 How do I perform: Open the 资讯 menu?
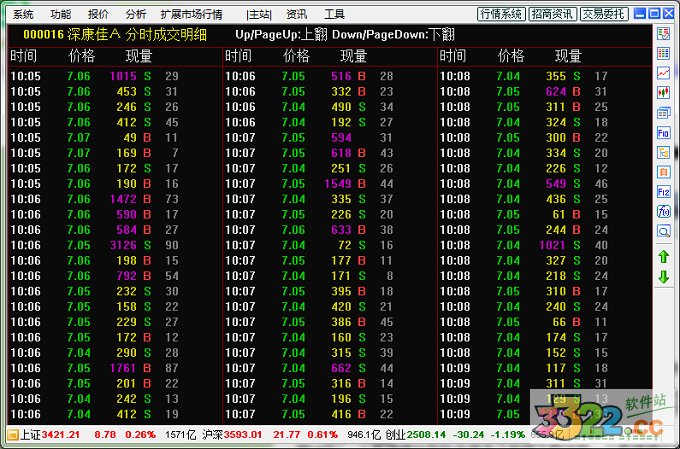297,14
